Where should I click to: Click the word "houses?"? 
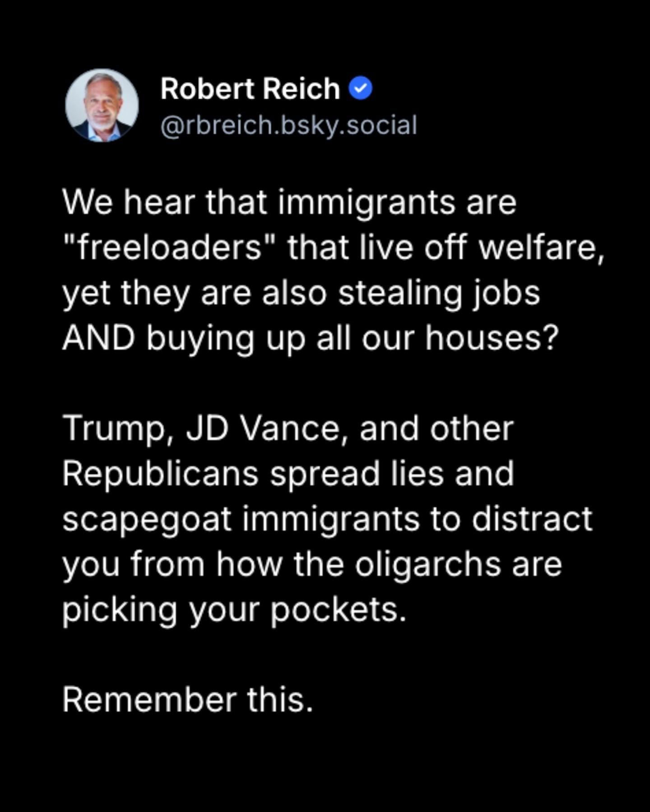(492, 338)
